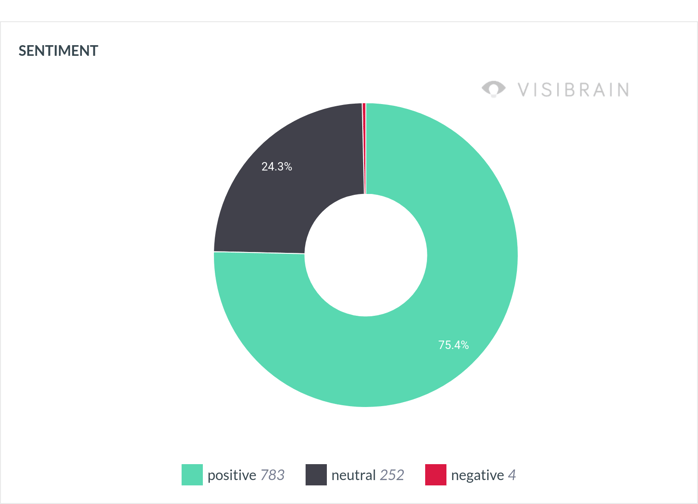The height and width of the screenshot is (504, 698).
Task: Click the red negative legend swatch
Action: tap(436, 475)
